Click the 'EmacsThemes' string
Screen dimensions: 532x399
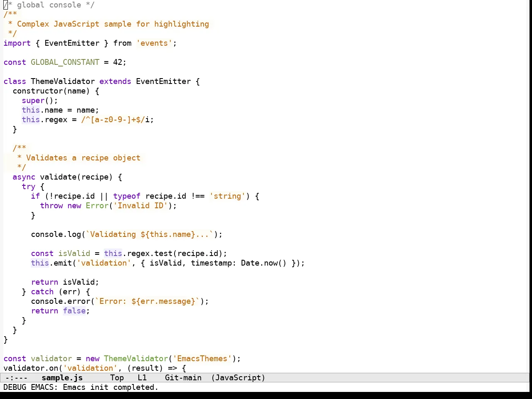(202, 359)
